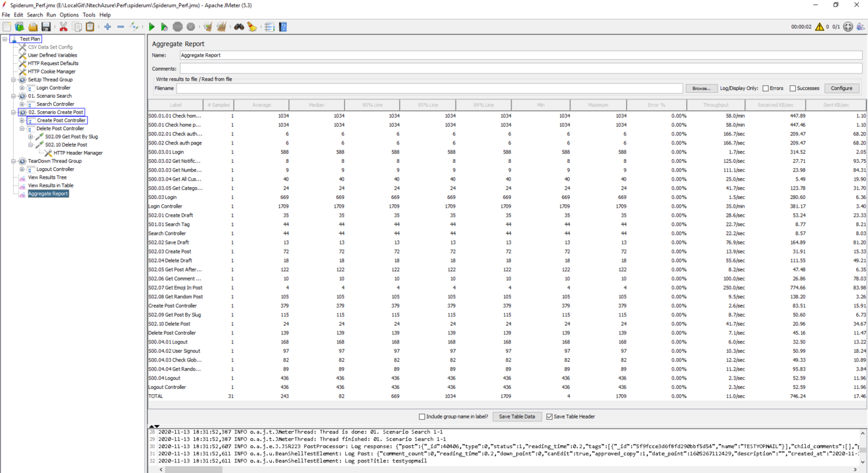Select View Results Tree in tree

click(47, 177)
